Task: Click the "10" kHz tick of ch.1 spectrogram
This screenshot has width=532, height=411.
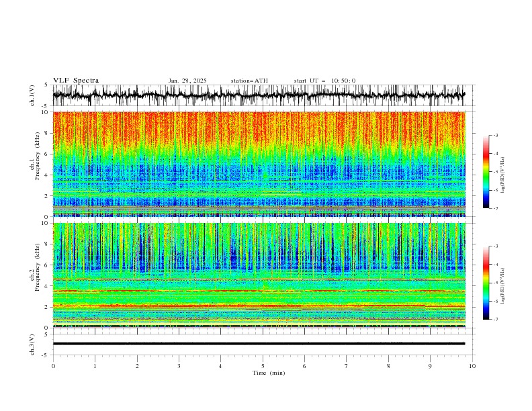Action: click(46, 112)
